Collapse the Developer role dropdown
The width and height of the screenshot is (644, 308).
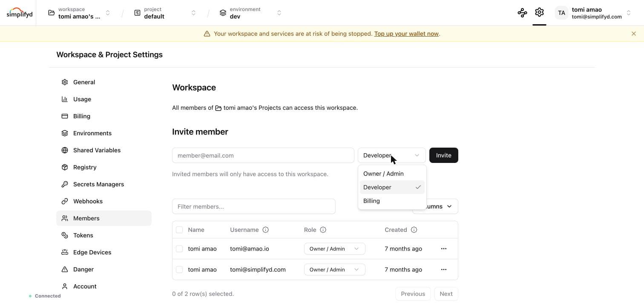click(x=392, y=155)
